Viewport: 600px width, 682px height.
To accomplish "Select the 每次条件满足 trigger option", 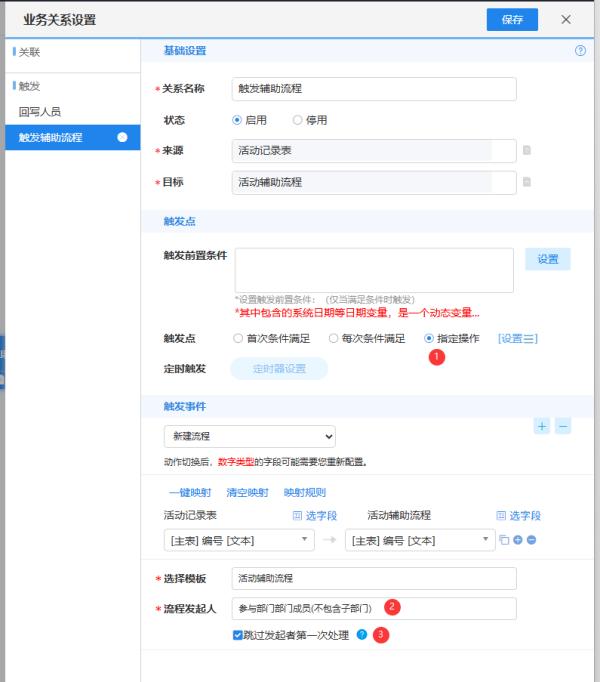I will point(335,339).
